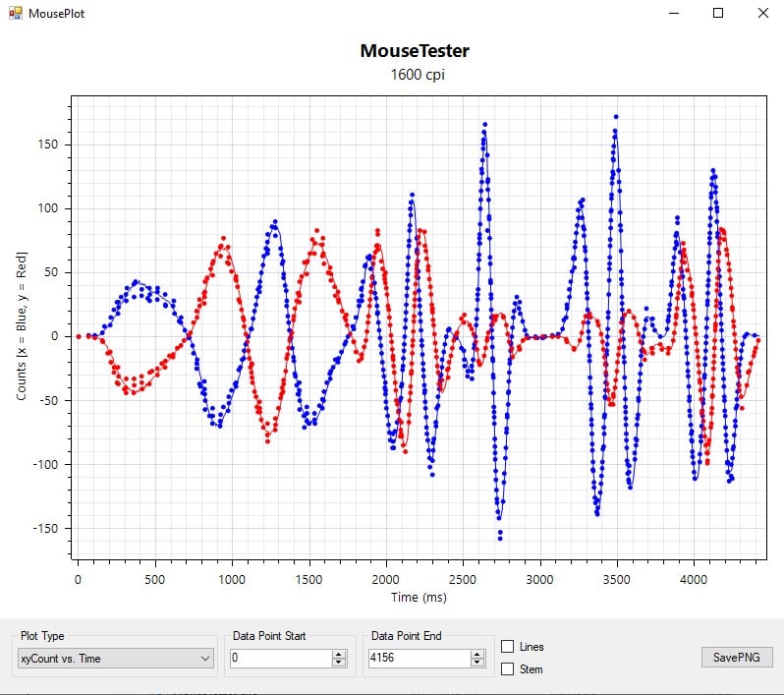
Task: Open the Plot Type dropdown
Action: [x=116, y=659]
